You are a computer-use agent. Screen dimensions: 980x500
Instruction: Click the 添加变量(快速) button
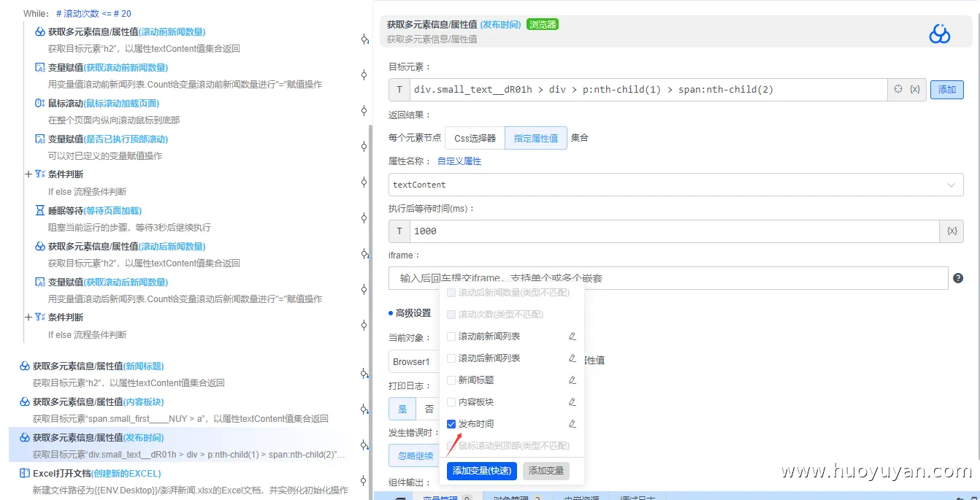tap(481, 471)
